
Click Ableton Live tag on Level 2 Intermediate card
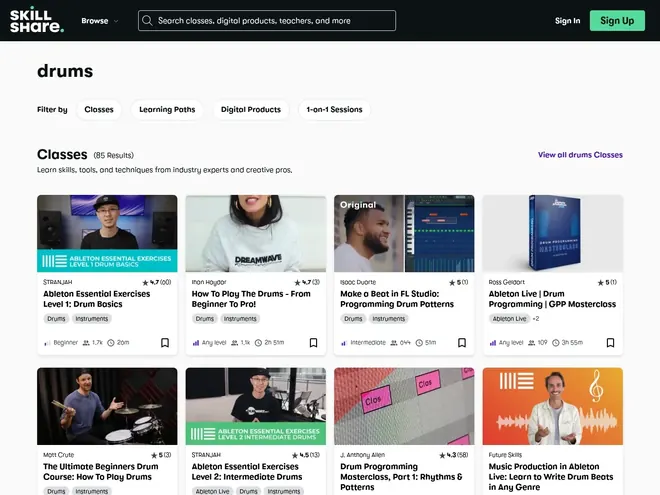[x=212, y=491]
